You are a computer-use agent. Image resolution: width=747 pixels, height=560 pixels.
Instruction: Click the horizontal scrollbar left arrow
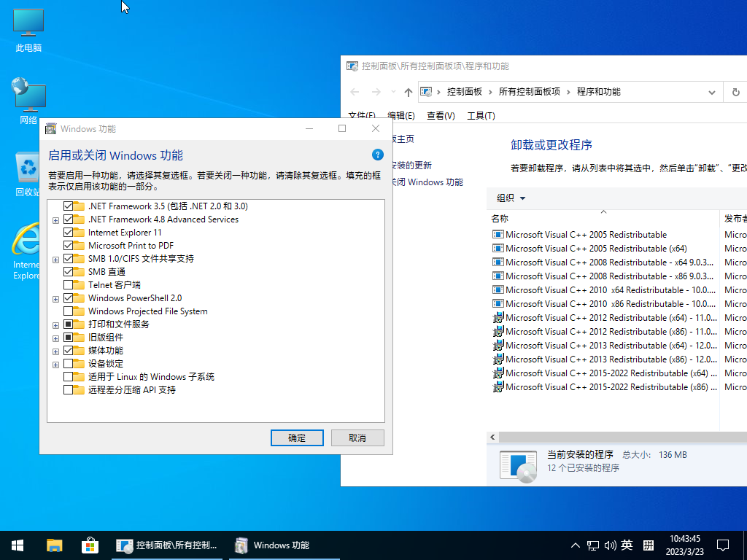[493, 437]
